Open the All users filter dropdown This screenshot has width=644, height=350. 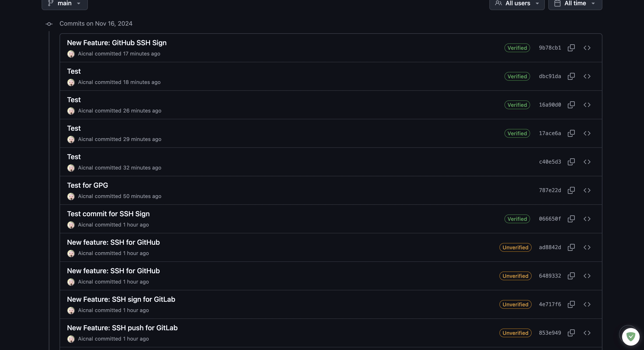click(517, 4)
